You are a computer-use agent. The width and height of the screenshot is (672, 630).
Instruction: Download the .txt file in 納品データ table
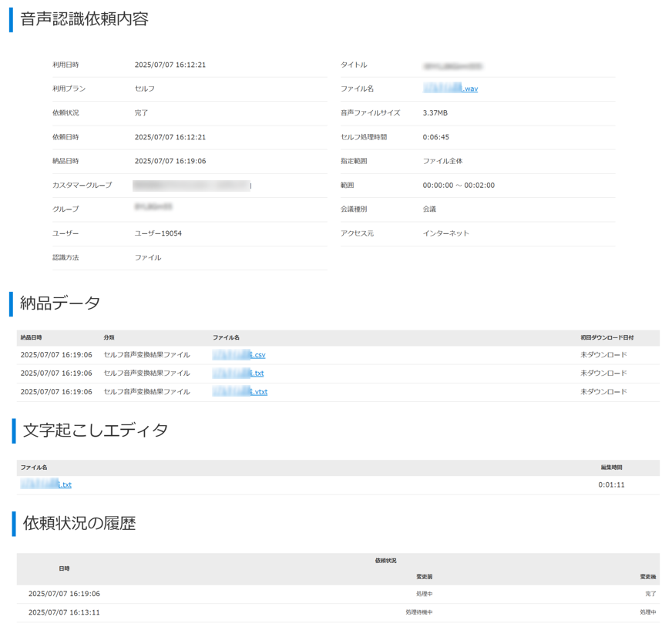239,374
